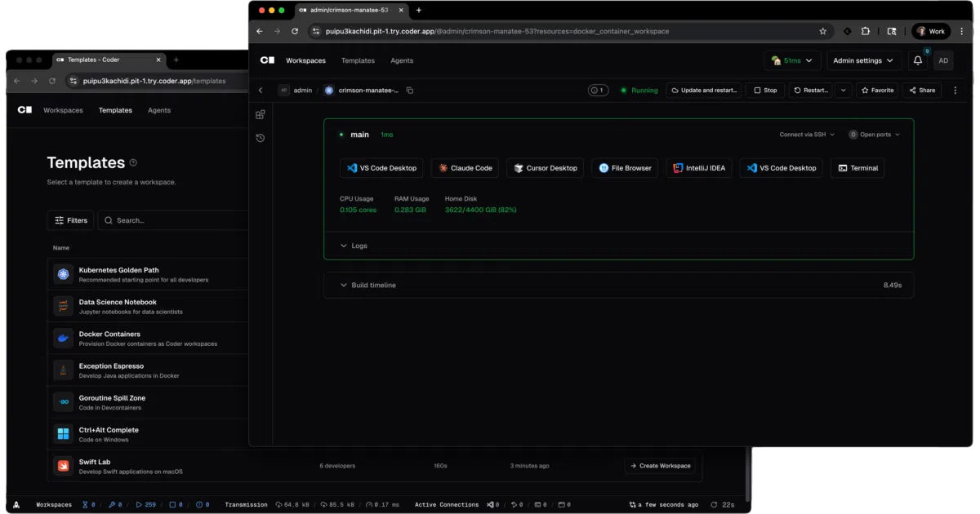Click Update and restart button
Image resolution: width=980 pixels, height=514 pixels.
click(x=704, y=91)
